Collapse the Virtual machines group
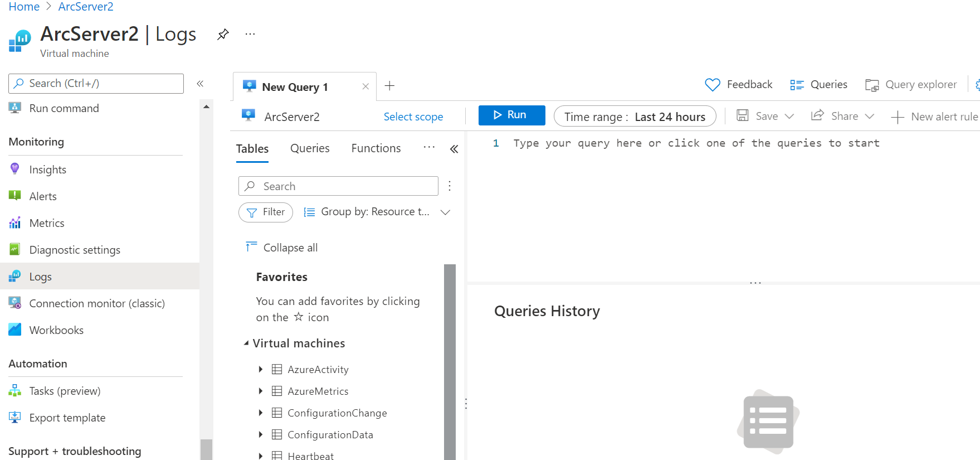 coord(246,343)
